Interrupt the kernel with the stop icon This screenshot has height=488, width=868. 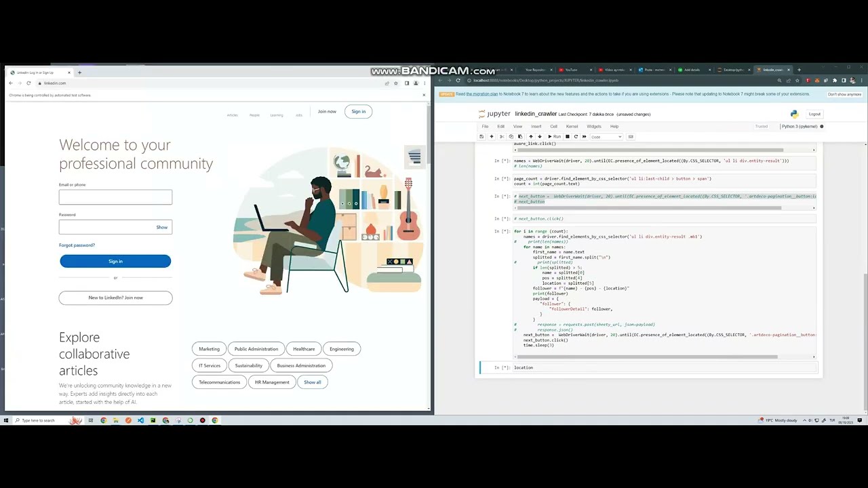568,136
